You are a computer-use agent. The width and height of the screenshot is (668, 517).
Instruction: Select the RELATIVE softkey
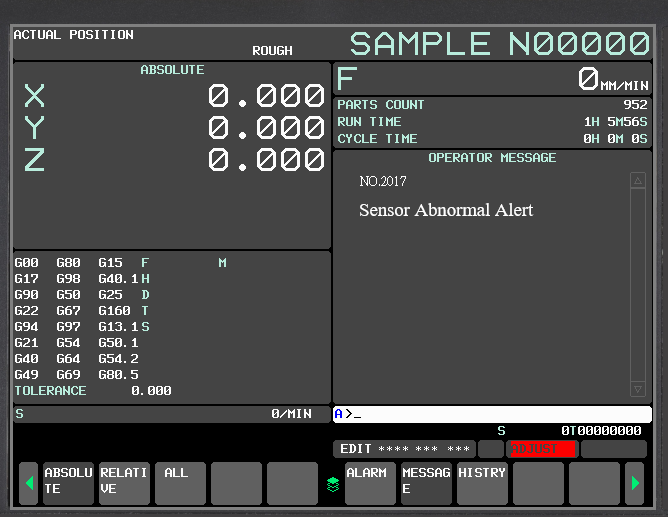pos(124,482)
